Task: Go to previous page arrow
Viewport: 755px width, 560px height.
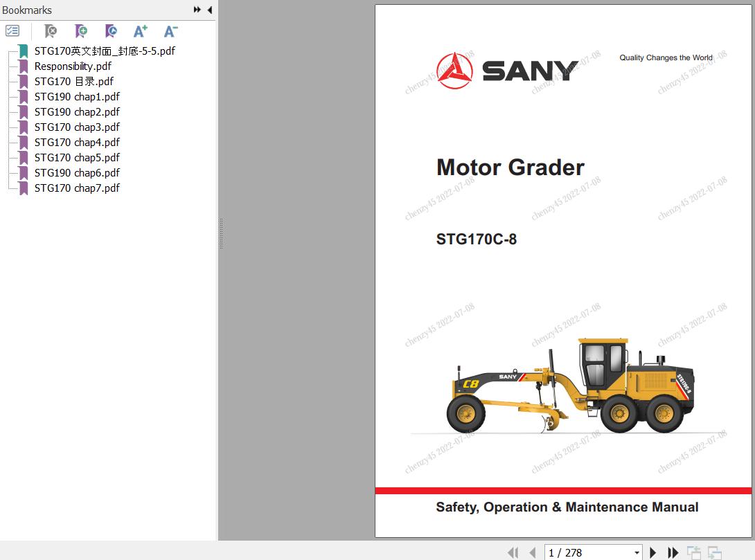Action: pyautogui.click(x=533, y=553)
